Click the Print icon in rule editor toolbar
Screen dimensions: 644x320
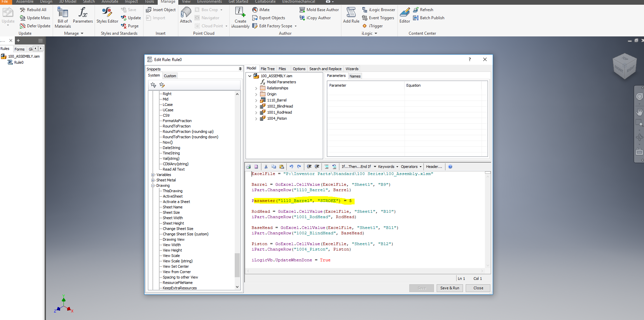click(249, 167)
